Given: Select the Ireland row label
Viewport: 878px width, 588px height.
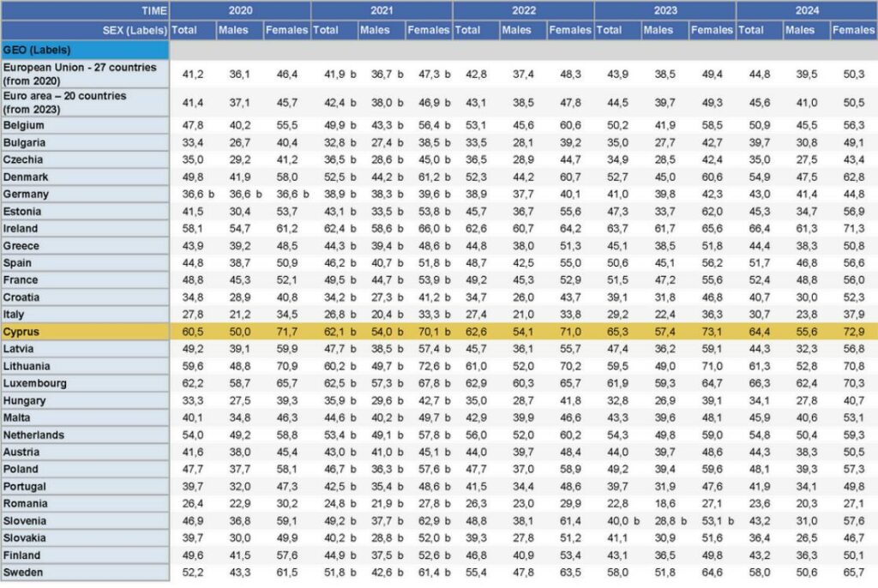Looking at the screenshot, I should point(85,229).
